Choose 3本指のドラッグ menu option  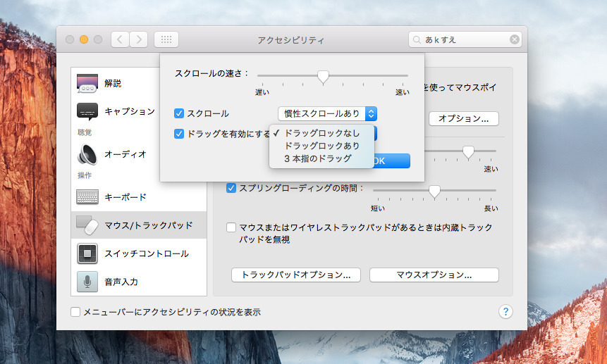[317, 158]
